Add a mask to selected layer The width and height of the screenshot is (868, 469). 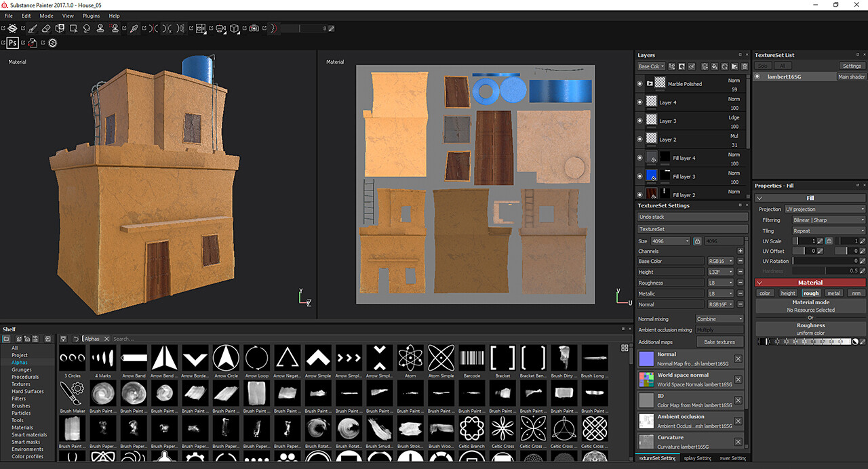682,66
